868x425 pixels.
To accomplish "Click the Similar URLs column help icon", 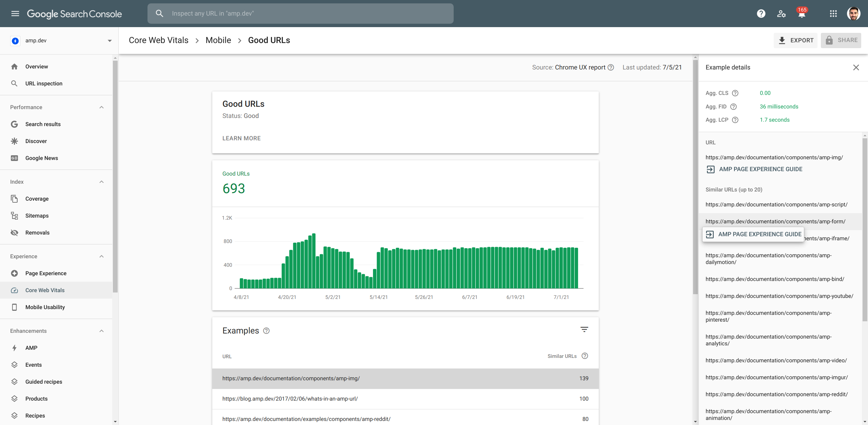I will [x=585, y=356].
